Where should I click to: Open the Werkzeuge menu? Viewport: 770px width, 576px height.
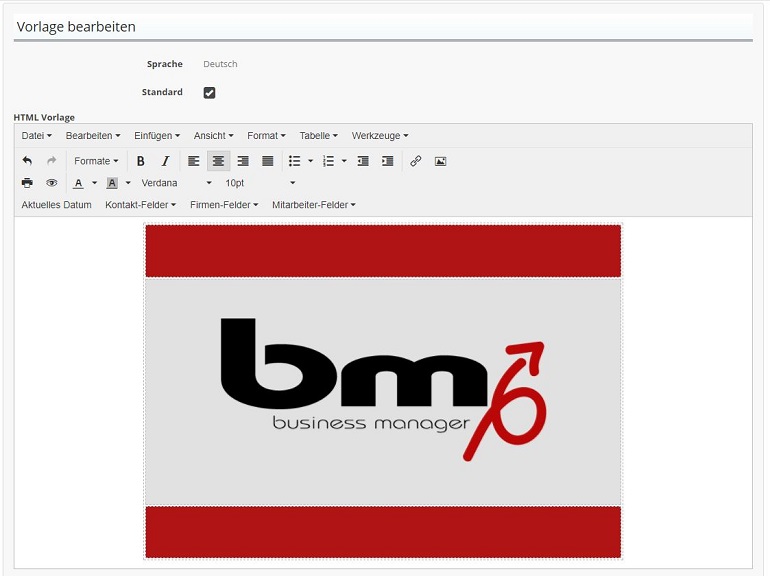pyautogui.click(x=380, y=136)
